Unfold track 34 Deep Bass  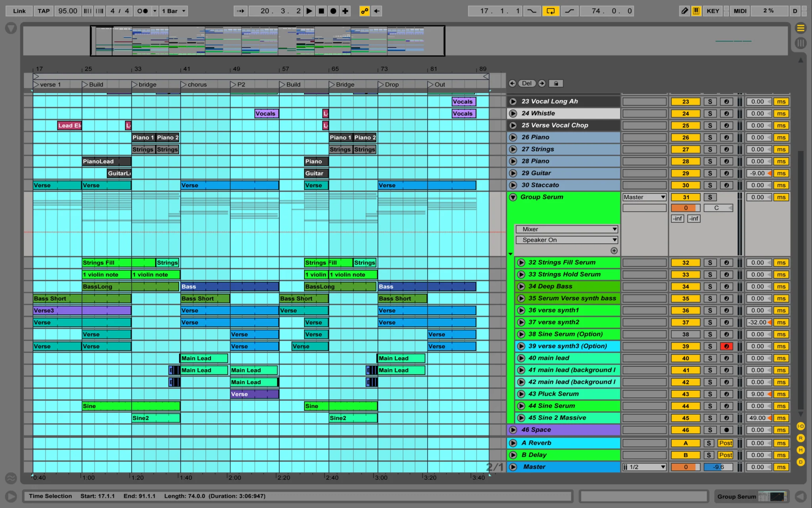(521, 287)
